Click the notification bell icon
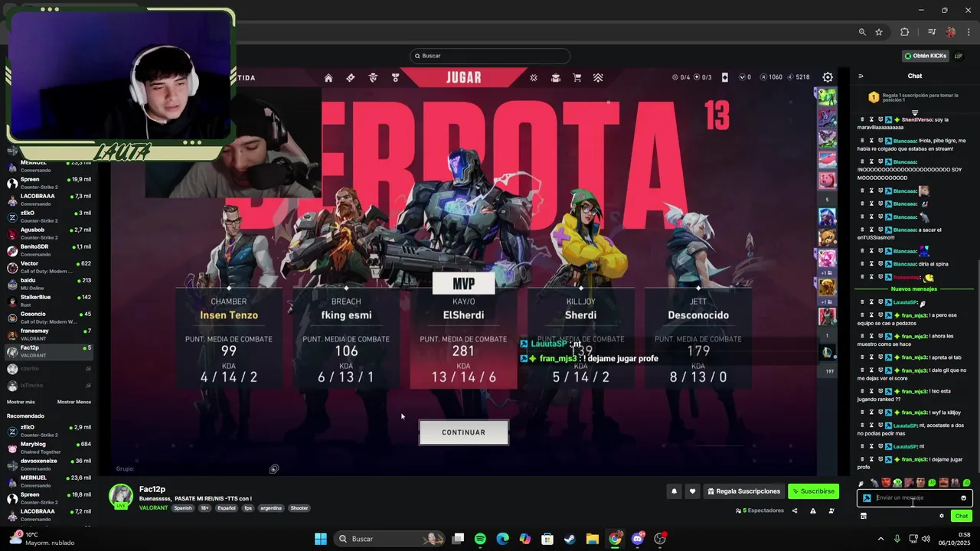980x551 pixels. pyautogui.click(x=674, y=491)
